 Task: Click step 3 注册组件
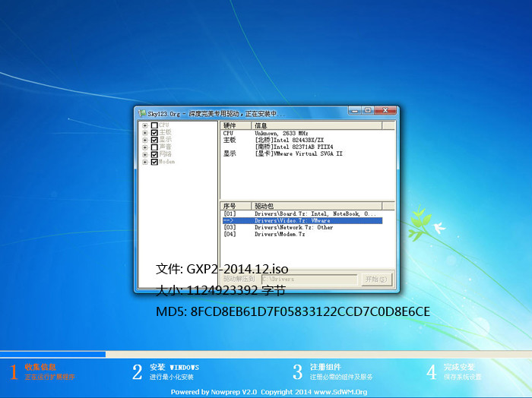[x=333, y=371]
